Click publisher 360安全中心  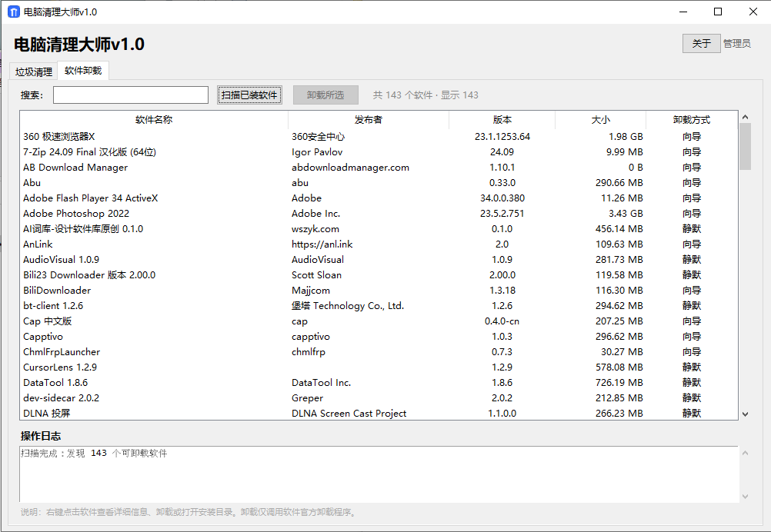pos(318,137)
